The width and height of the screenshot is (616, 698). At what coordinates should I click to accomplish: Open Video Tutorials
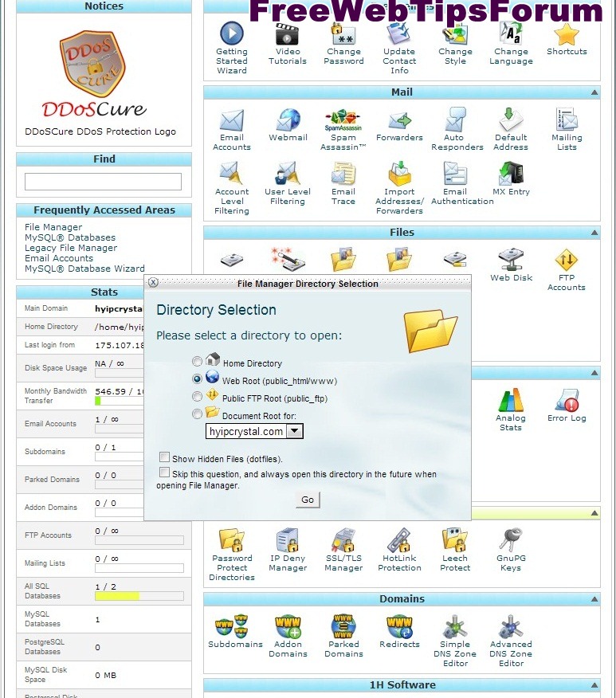coord(287,34)
